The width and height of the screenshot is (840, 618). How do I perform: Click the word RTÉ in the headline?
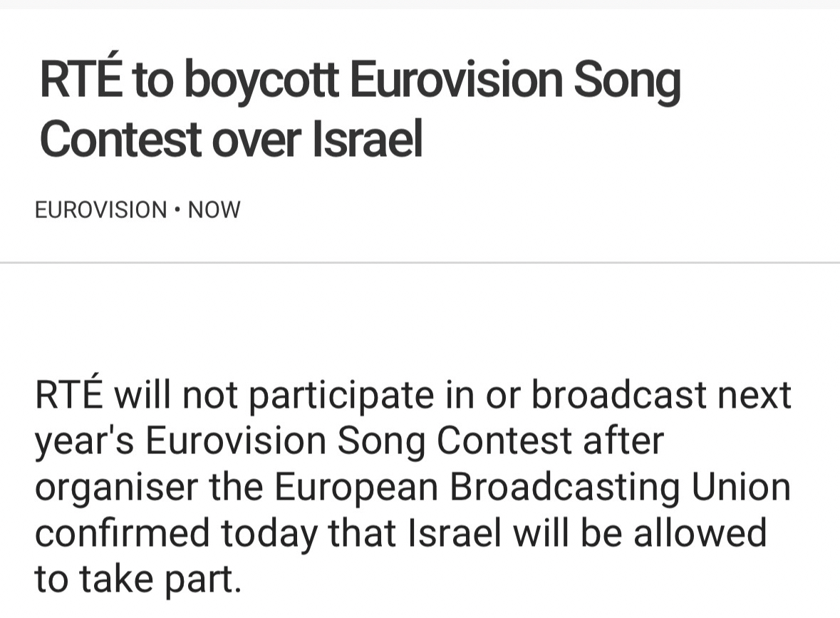pyautogui.click(x=82, y=81)
